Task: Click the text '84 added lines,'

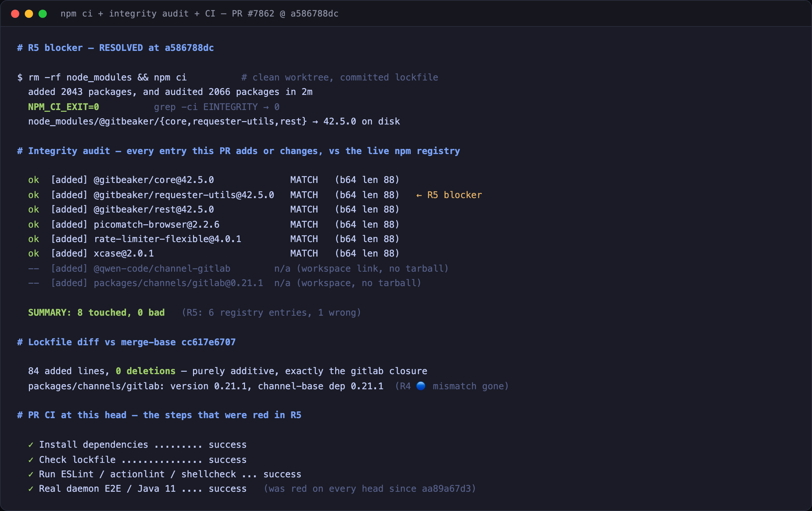Action: (69, 371)
